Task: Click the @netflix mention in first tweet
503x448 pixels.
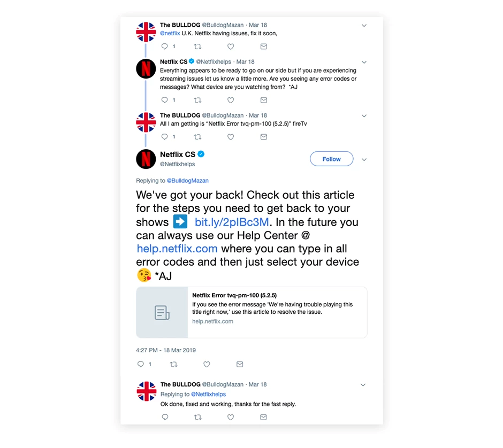Action: pyautogui.click(x=170, y=33)
